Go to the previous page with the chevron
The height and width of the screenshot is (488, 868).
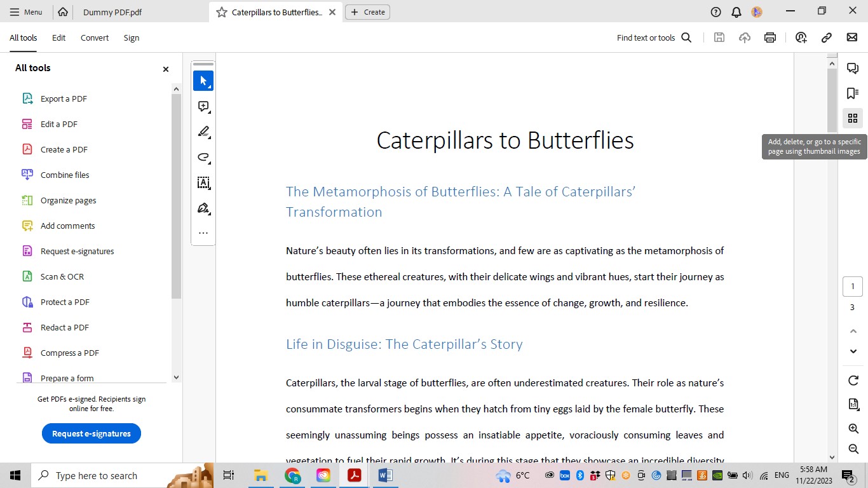[853, 331]
